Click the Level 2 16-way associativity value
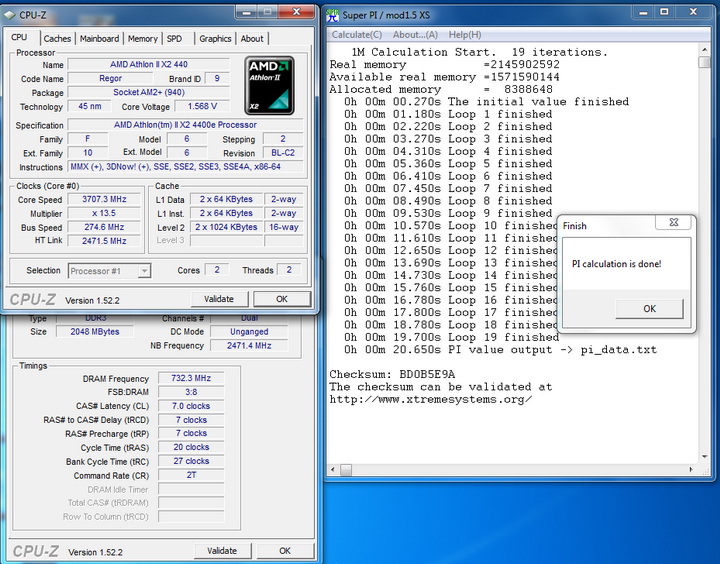Screen dimensions: 720x564 coord(284,227)
